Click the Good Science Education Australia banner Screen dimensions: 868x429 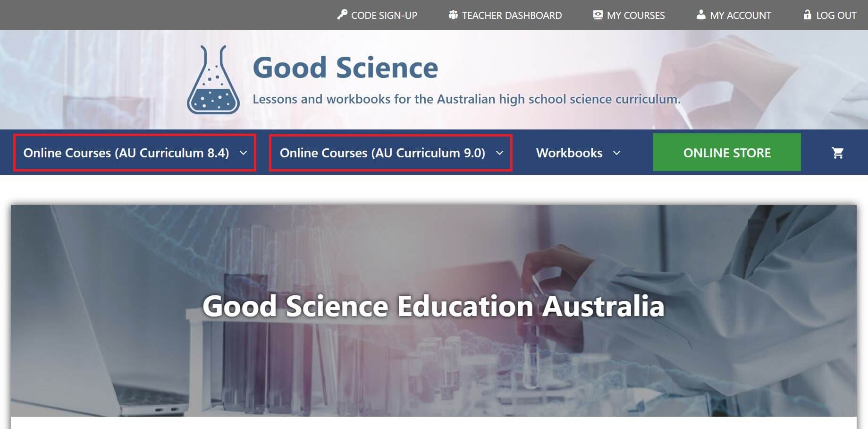[x=433, y=306]
